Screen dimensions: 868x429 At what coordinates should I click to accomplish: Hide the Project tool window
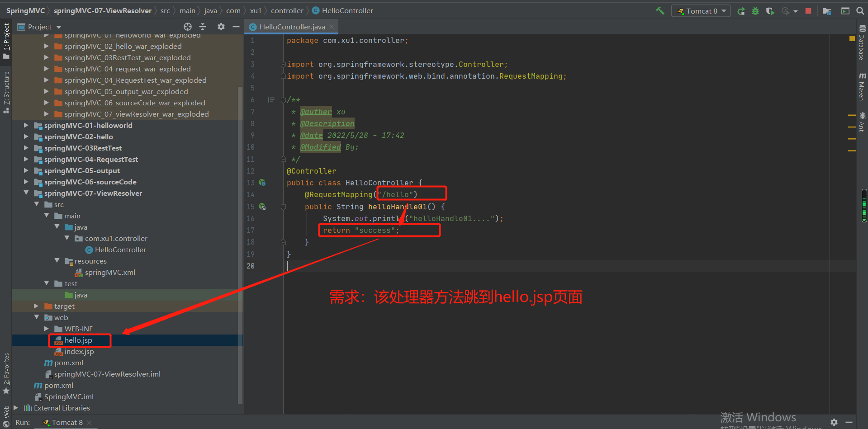click(x=236, y=27)
